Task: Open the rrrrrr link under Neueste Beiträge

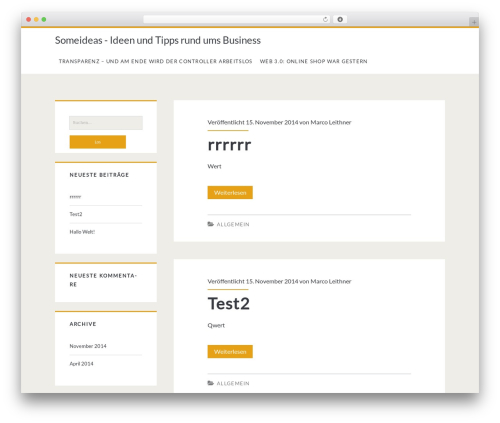Action: pos(75,197)
